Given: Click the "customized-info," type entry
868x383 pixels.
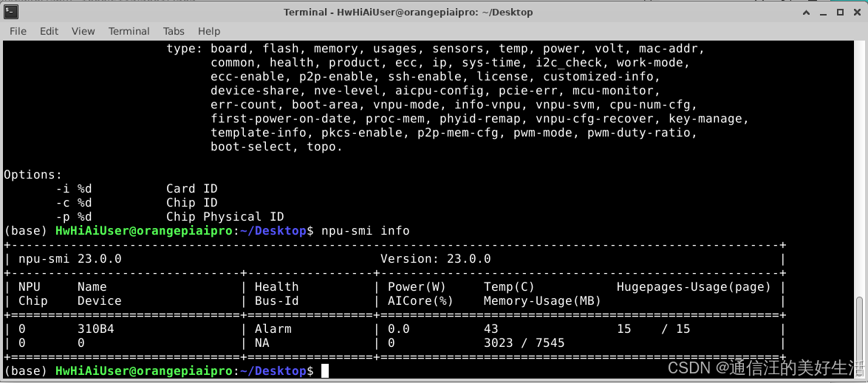Looking at the screenshot, I should tap(602, 76).
